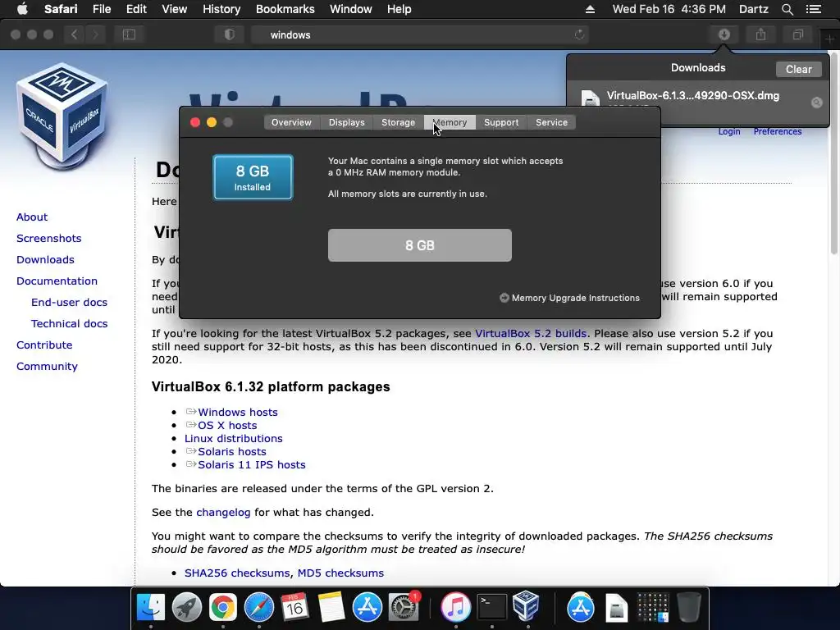Click the Apple menu logo
Screen dimensions: 840x630
(x=22, y=9)
